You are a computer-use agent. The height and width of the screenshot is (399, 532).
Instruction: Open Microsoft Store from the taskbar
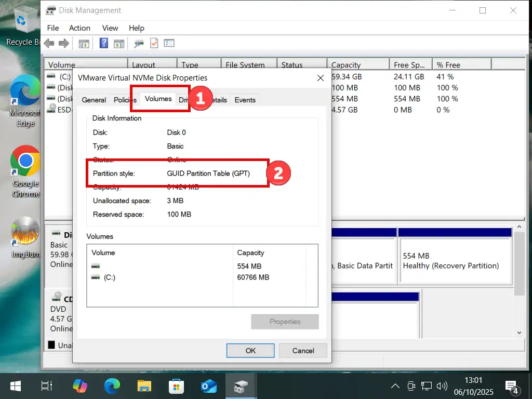pos(176,386)
